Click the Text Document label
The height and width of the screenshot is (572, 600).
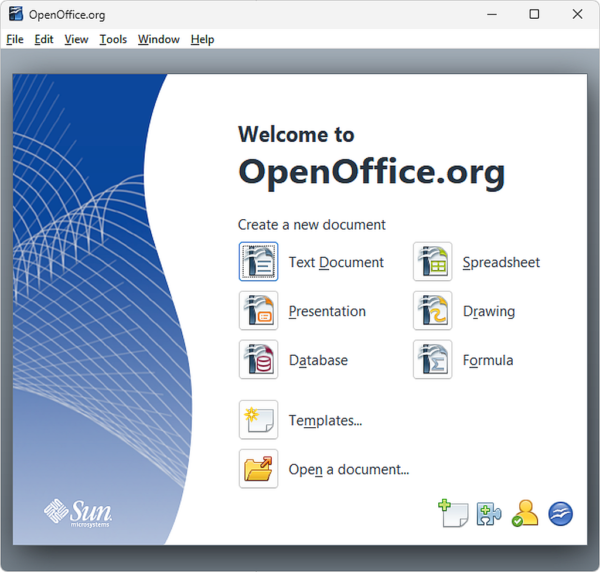[336, 262]
